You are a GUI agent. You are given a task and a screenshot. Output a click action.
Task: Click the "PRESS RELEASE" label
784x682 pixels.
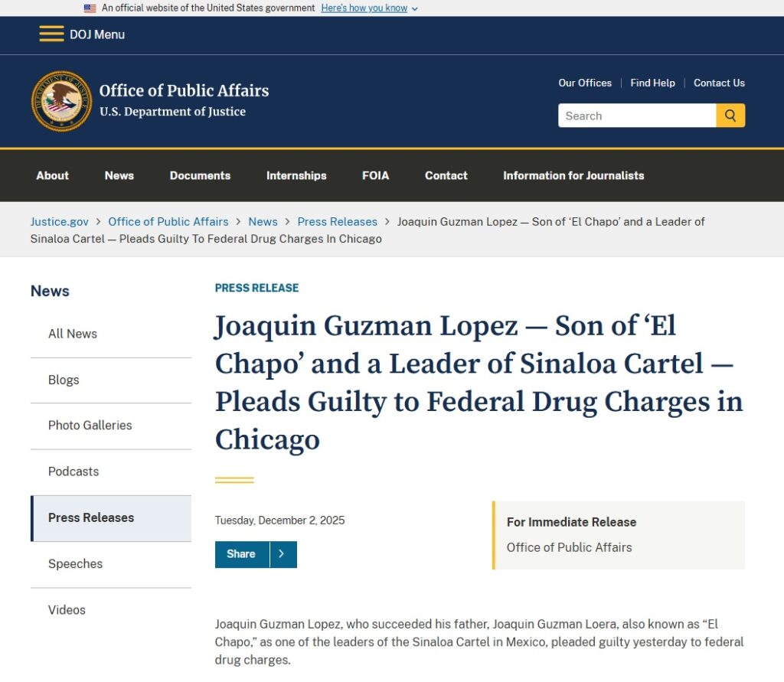coord(256,288)
